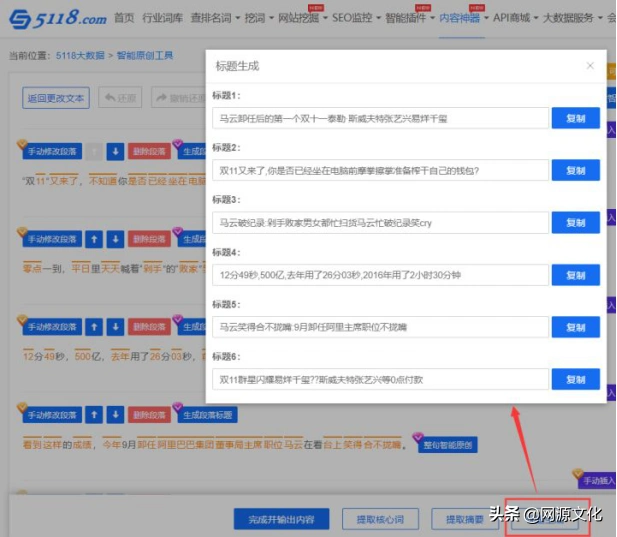
Task: Open the API商城 dropdown
Action: [515, 18]
